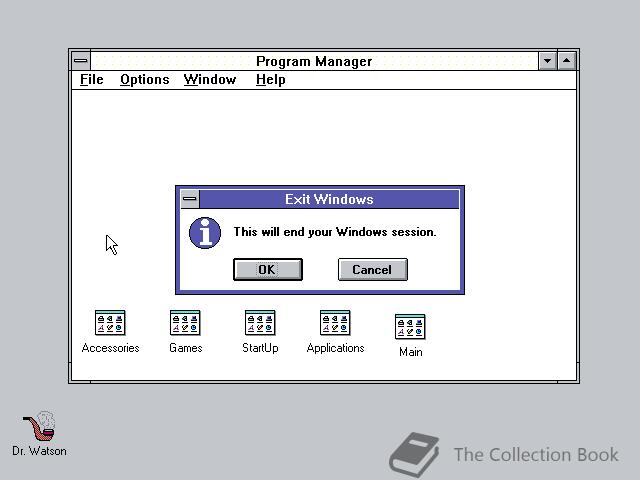Click the Exit Windows title bar
Image resolution: width=640 pixels, height=480 pixels.
[329, 199]
